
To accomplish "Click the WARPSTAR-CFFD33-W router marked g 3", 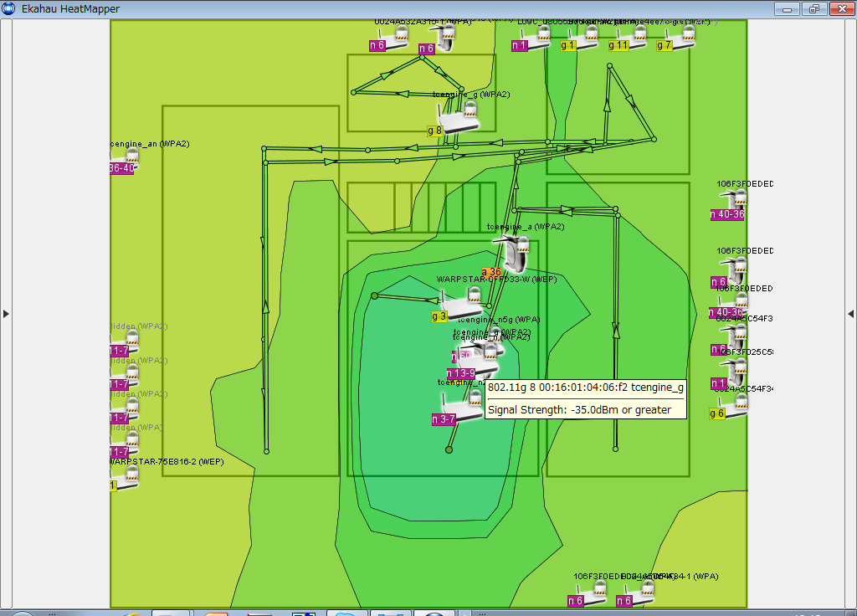I will [x=462, y=305].
